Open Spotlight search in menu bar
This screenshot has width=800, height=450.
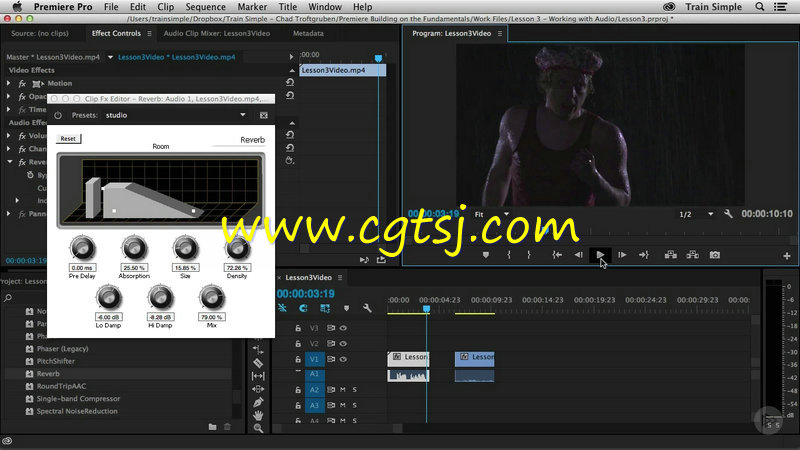tap(760, 7)
